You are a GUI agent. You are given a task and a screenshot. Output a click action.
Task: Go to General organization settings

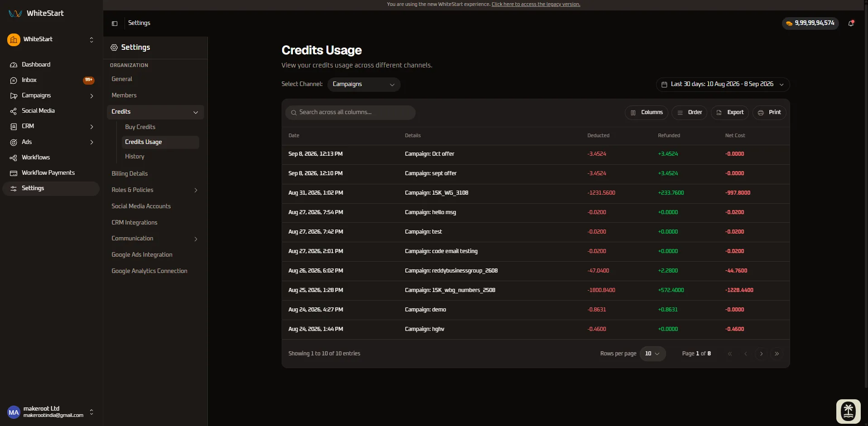[x=122, y=79]
